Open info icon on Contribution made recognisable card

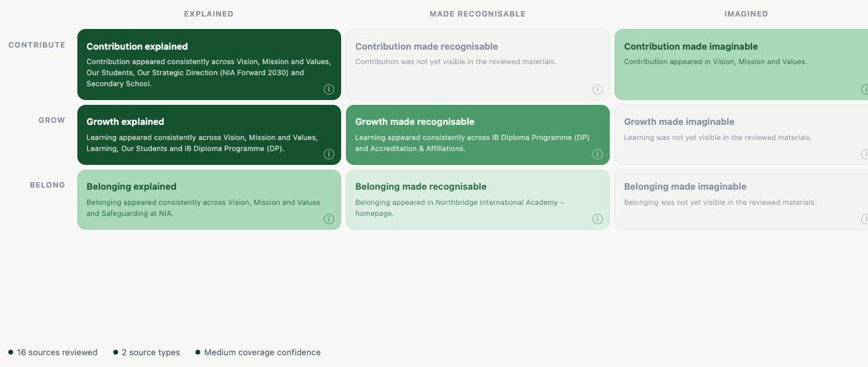tap(597, 90)
